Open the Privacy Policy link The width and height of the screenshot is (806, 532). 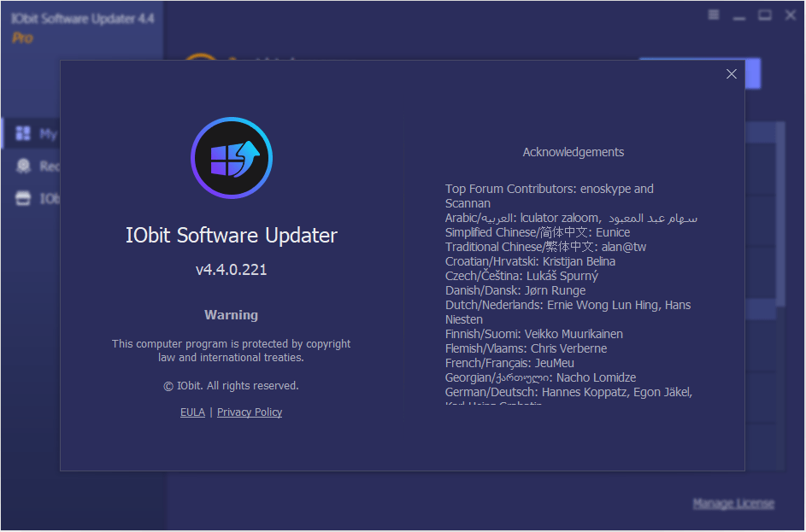250,412
